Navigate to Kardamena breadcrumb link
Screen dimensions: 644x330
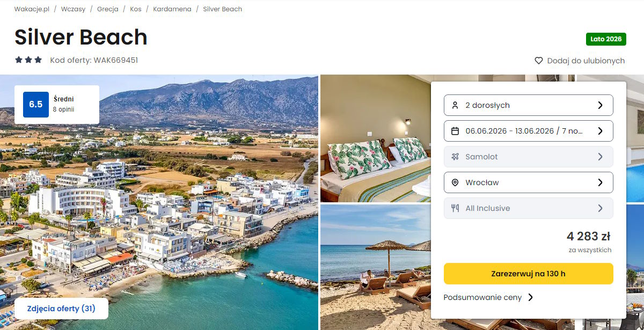coord(172,9)
